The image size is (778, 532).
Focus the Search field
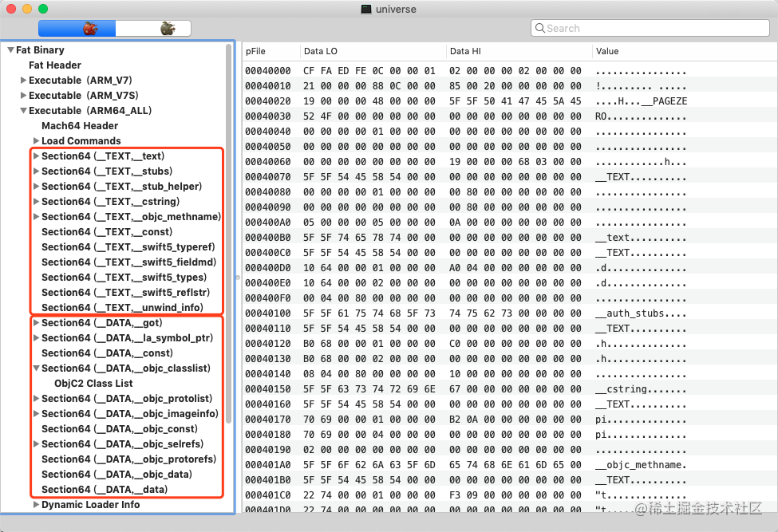point(650,28)
